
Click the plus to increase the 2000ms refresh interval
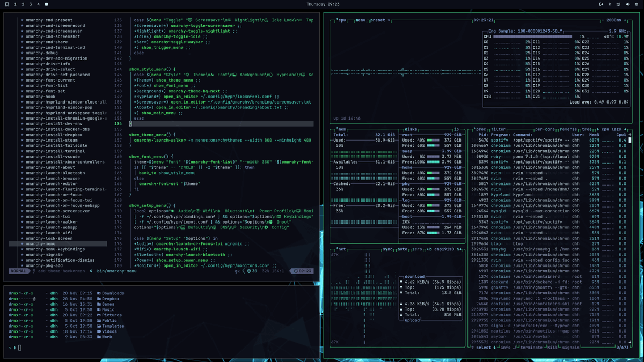pyautogui.click(x=625, y=21)
